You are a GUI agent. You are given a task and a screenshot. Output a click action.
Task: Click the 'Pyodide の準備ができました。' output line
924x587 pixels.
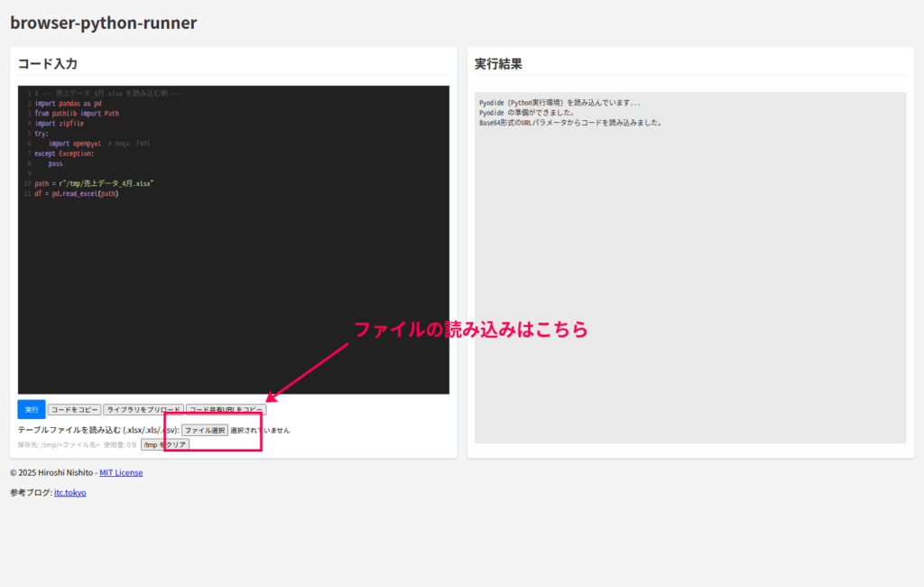pyautogui.click(x=527, y=113)
